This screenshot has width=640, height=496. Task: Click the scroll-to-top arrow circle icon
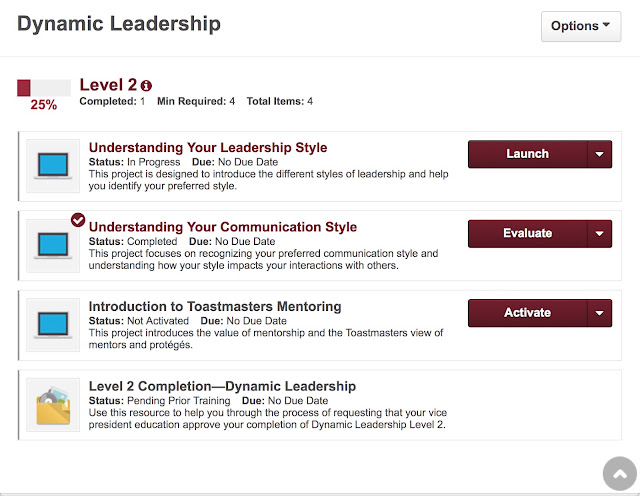click(620, 474)
